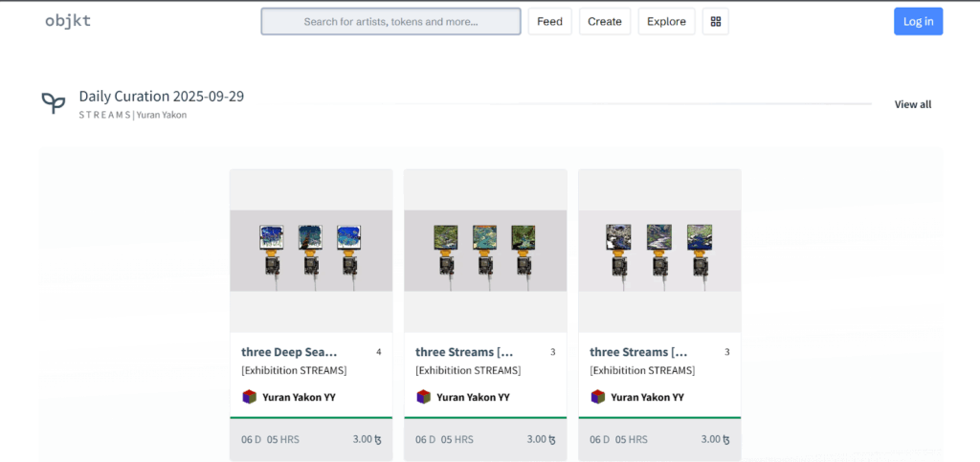Click Yuran Yakon avatar on third card
The image size is (980, 462).
tap(597, 397)
